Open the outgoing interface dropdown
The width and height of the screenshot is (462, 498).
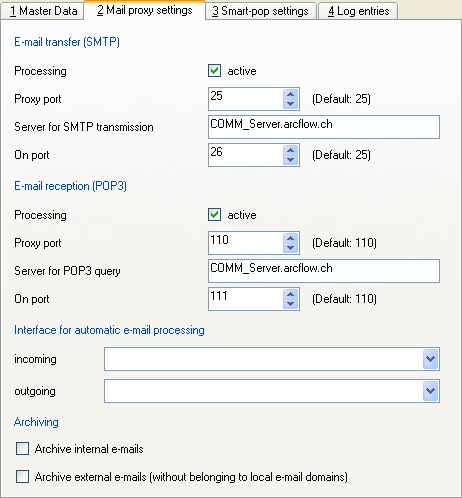(x=430, y=391)
